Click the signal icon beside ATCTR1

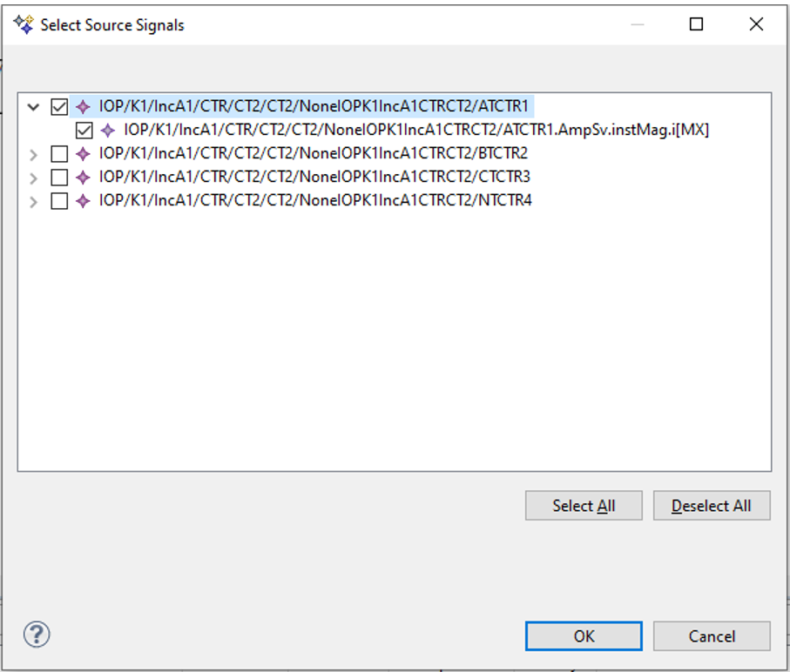click(83, 107)
